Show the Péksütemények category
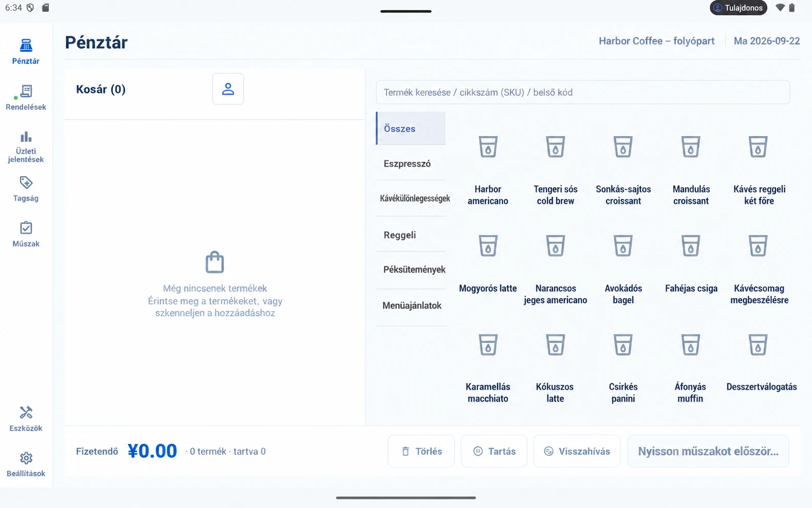Screen dimensions: 812x508 [411, 269]
